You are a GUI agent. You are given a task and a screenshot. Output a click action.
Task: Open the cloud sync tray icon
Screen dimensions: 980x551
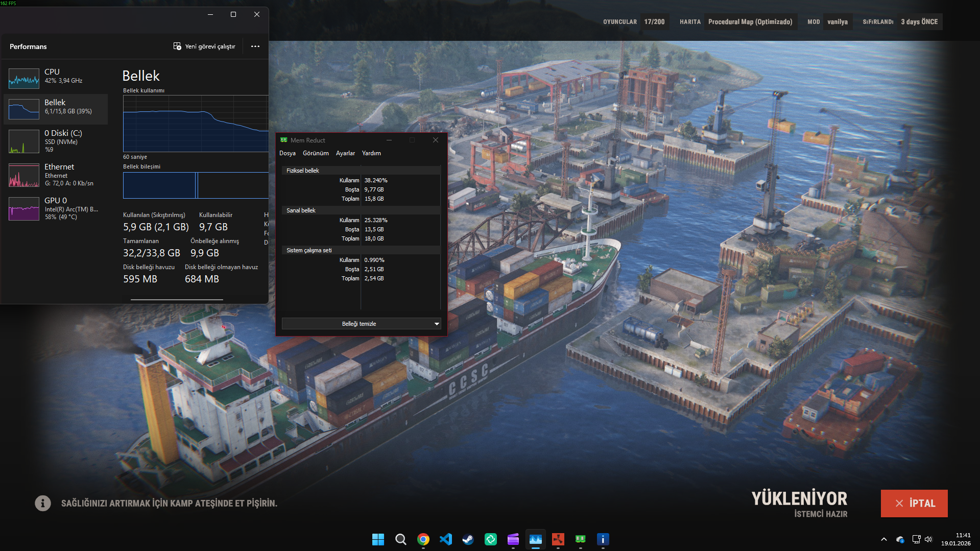(x=900, y=539)
